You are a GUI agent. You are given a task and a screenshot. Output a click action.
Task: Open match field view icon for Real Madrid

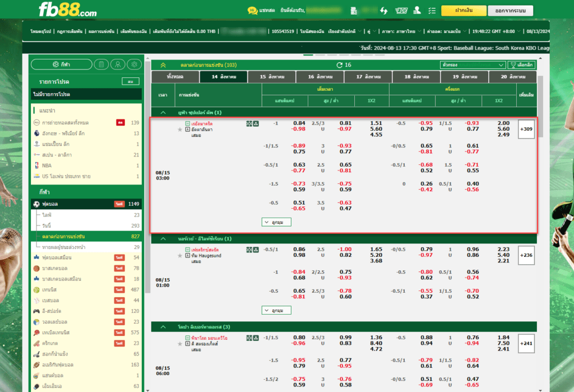(249, 124)
